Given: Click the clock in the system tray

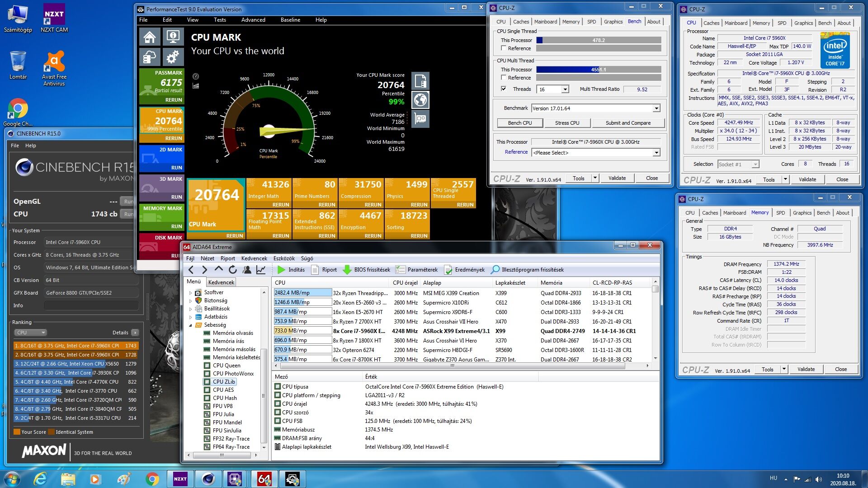Looking at the screenshot, I should 843,479.
